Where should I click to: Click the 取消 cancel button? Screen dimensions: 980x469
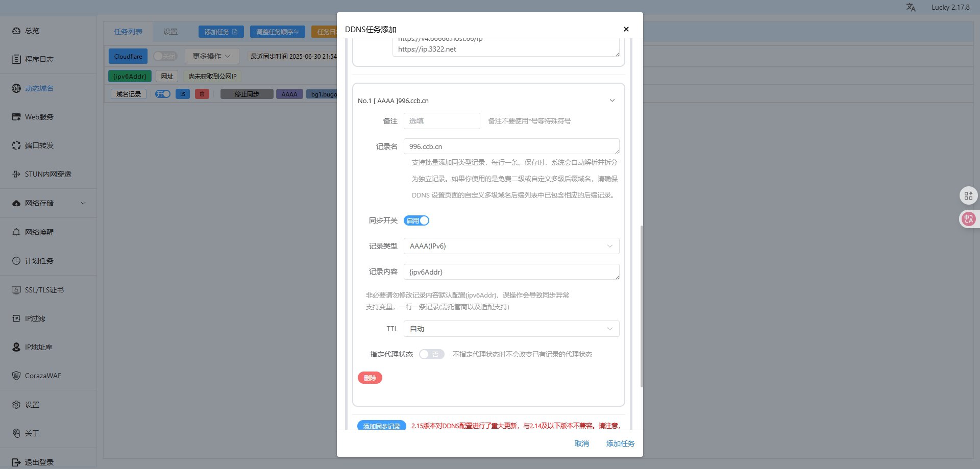pyautogui.click(x=581, y=443)
